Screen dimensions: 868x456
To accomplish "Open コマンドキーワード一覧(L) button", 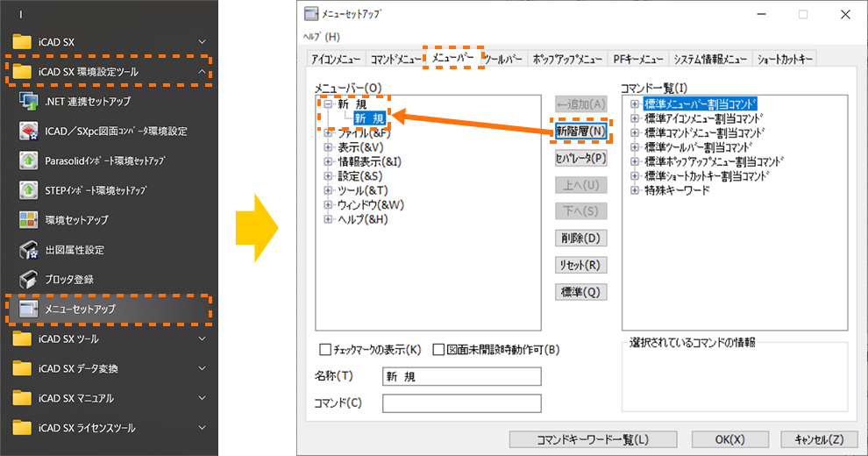I will pyautogui.click(x=593, y=439).
